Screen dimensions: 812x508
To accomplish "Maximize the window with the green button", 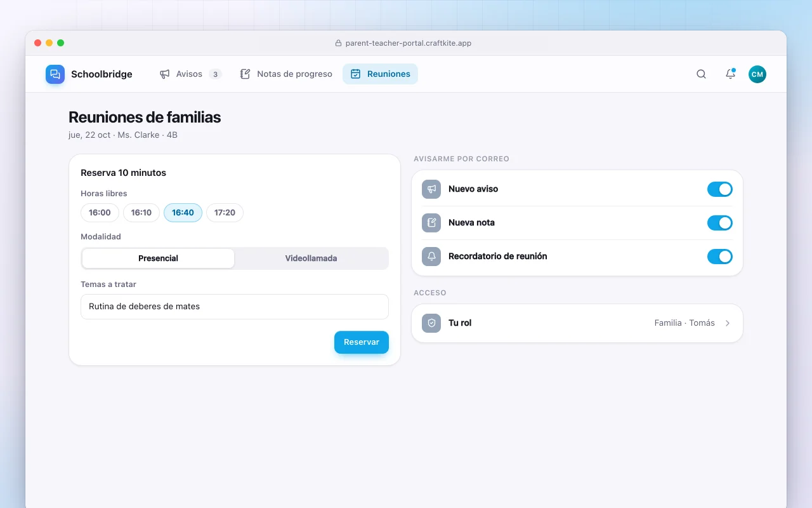I will (61, 43).
